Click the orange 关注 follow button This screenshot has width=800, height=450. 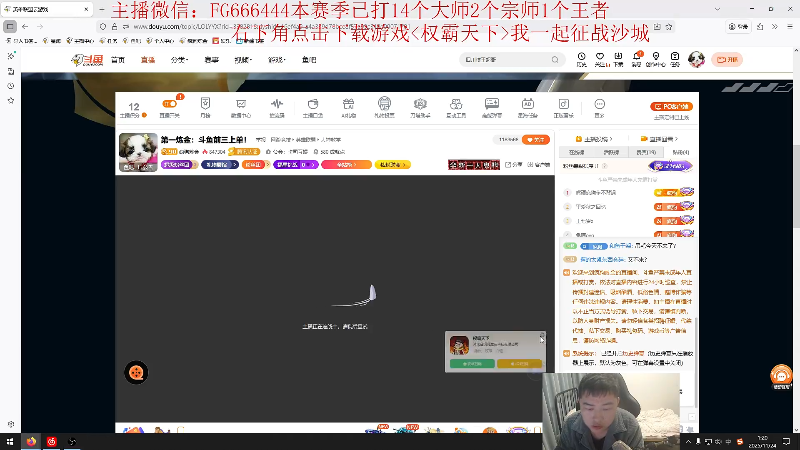point(536,140)
